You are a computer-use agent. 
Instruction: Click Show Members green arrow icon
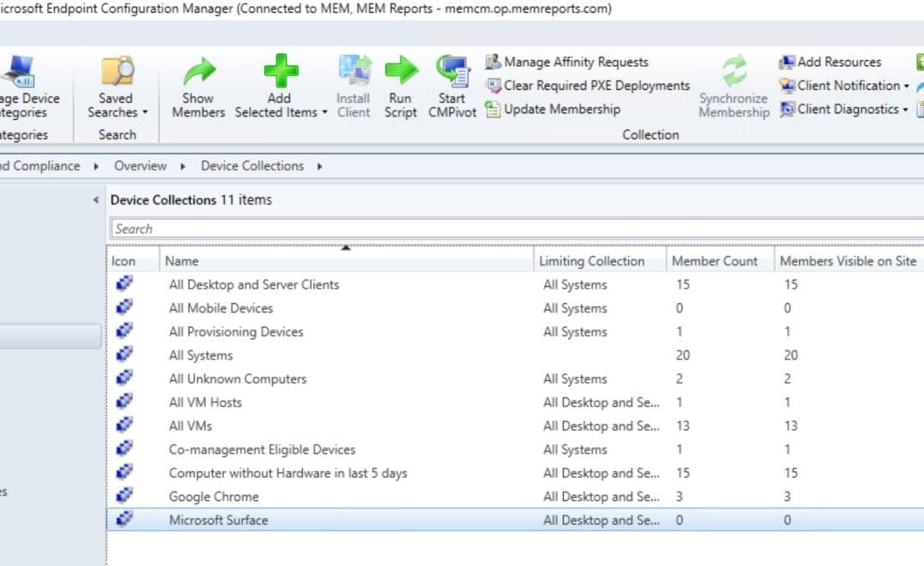[x=199, y=71]
